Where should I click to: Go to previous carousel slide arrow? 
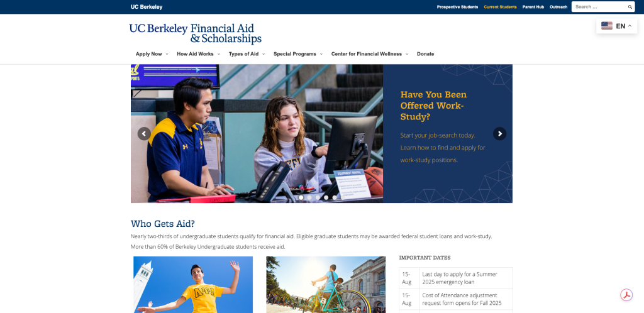[x=144, y=133]
